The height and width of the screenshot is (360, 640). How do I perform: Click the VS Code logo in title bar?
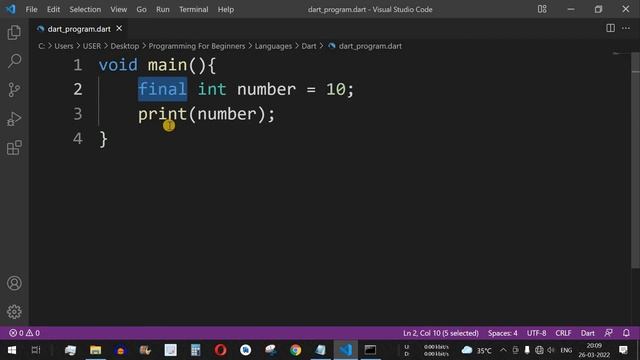coord(10,9)
